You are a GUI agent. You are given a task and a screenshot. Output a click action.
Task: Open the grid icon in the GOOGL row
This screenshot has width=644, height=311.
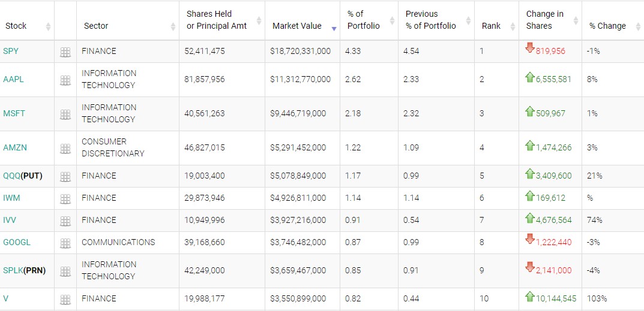(65, 243)
